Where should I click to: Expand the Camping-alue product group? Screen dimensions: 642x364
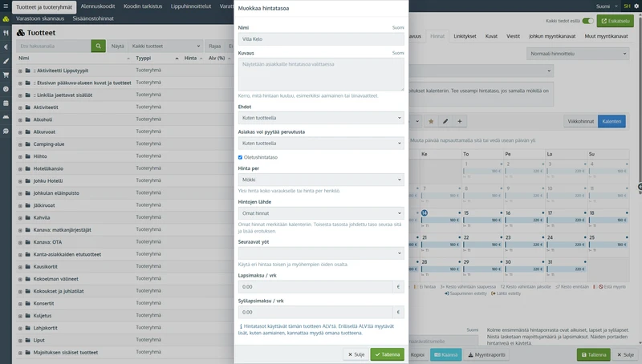(x=20, y=144)
